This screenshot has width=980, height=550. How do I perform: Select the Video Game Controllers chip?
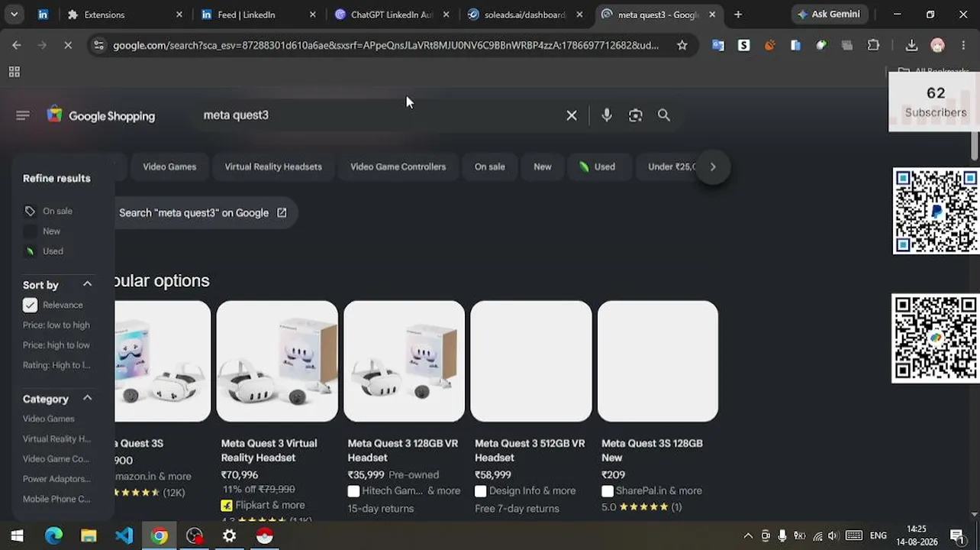point(398,167)
